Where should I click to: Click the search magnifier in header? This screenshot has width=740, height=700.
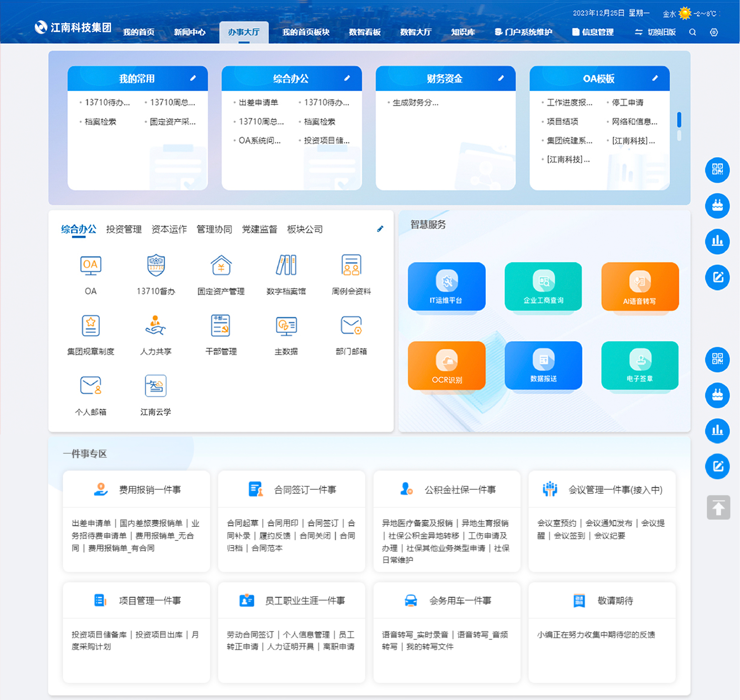coord(692,32)
